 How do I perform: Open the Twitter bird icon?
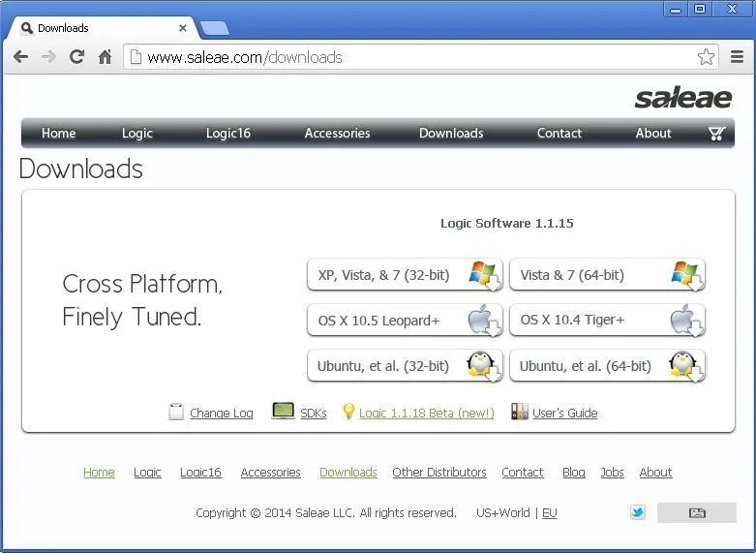pyautogui.click(x=637, y=512)
